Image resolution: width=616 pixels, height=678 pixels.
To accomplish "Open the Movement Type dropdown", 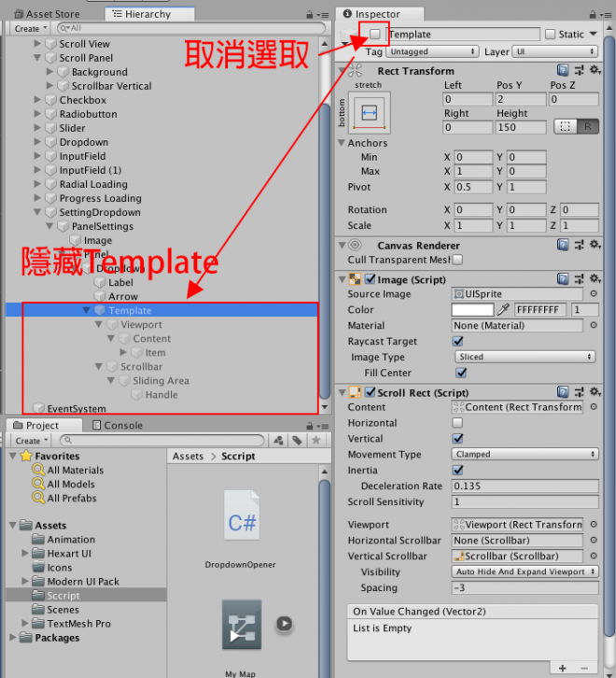I will pos(525,455).
